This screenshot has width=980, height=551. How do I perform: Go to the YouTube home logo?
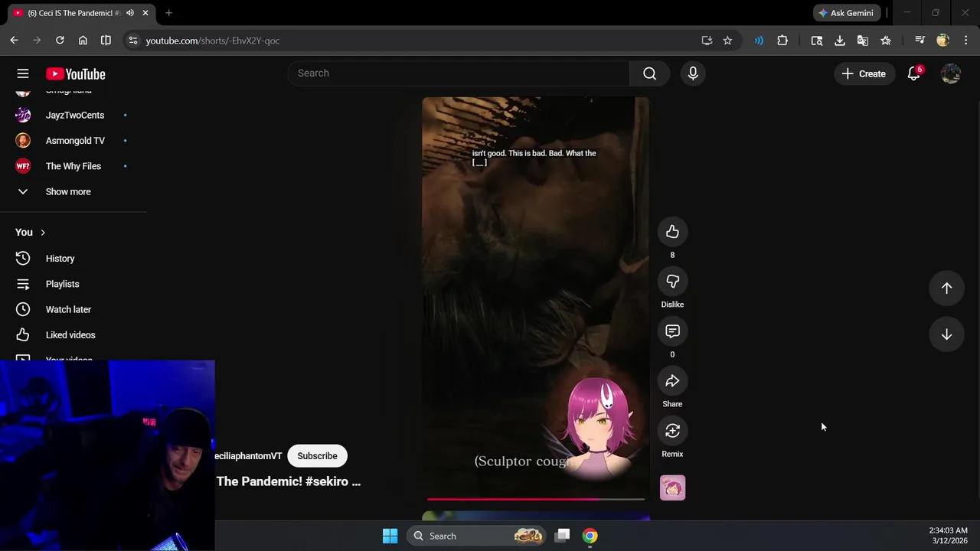pyautogui.click(x=76, y=74)
